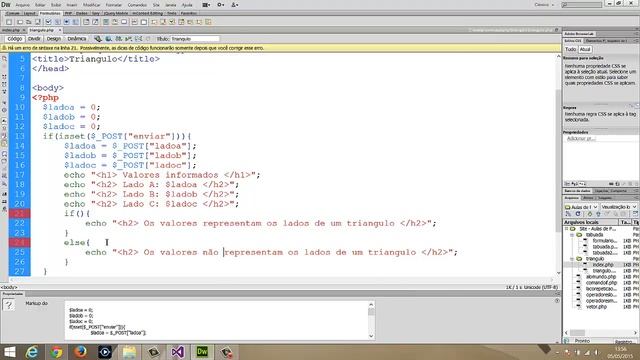Screen dimensions: 640x360
Task: Open the Arquivo menu
Action: click(x=22, y=5)
